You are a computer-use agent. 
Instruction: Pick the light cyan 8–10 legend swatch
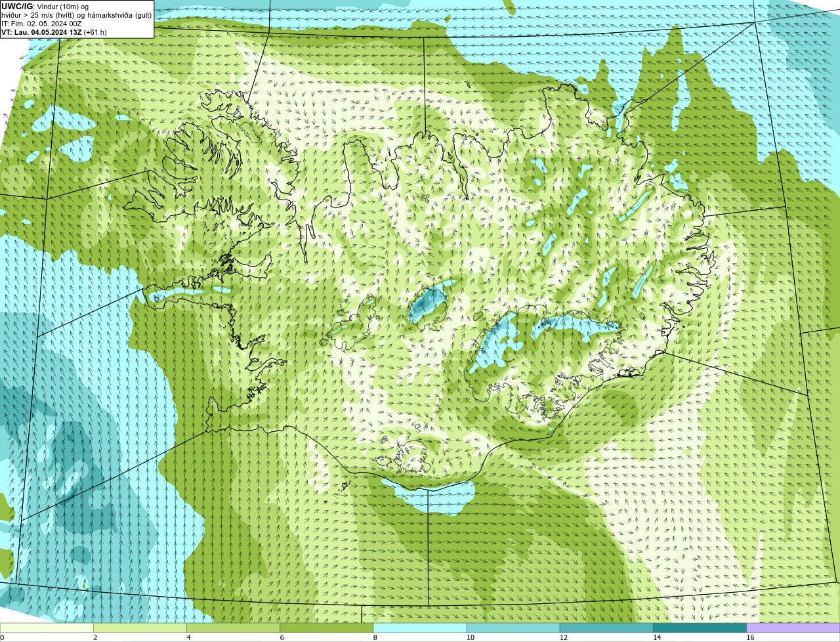click(420, 628)
